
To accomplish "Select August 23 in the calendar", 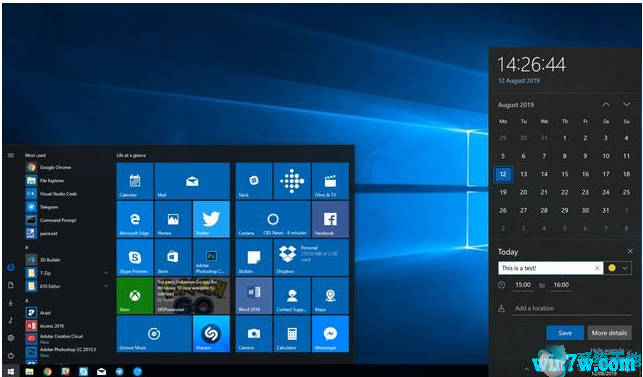I will click(x=585, y=192).
